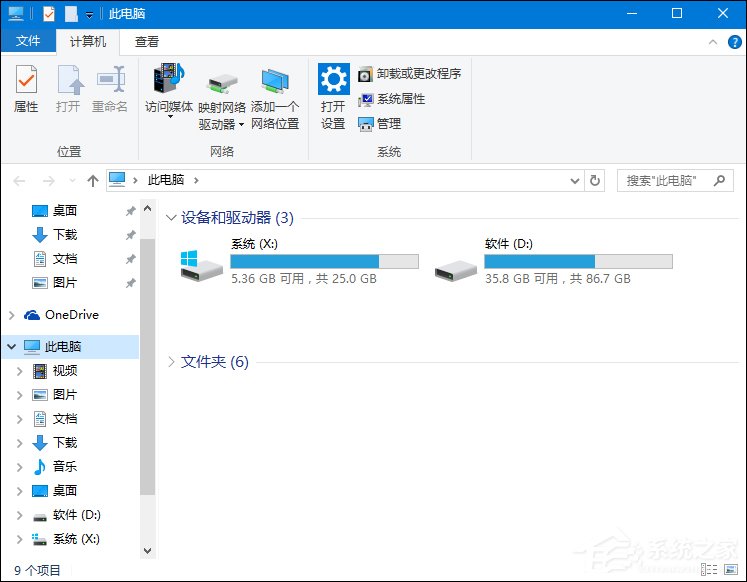Screen dimensions: 747x582
Task: Open the address bar history dropdown
Action: pyautogui.click(x=575, y=181)
